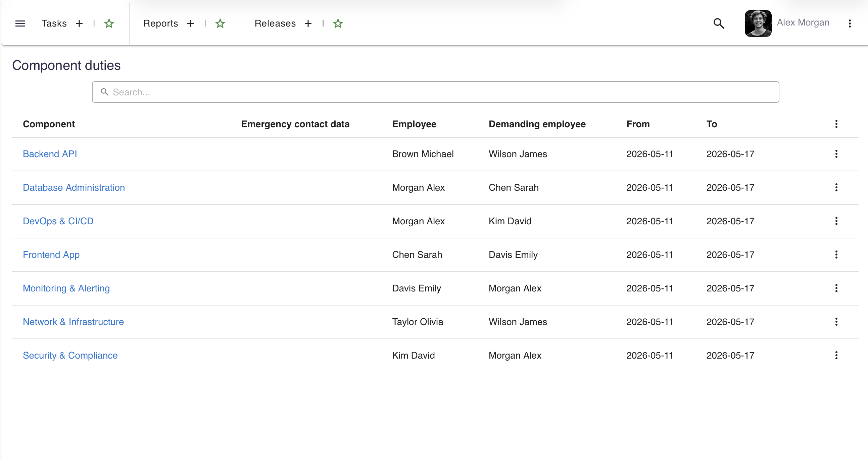Click the plus icon next to Tasks
Screen dimensions: 868x460
[79, 23]
